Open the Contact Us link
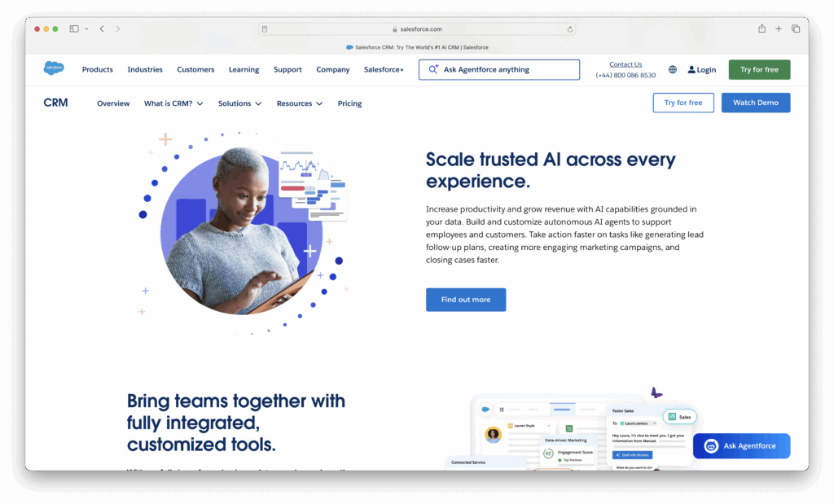 pos(625,64)
